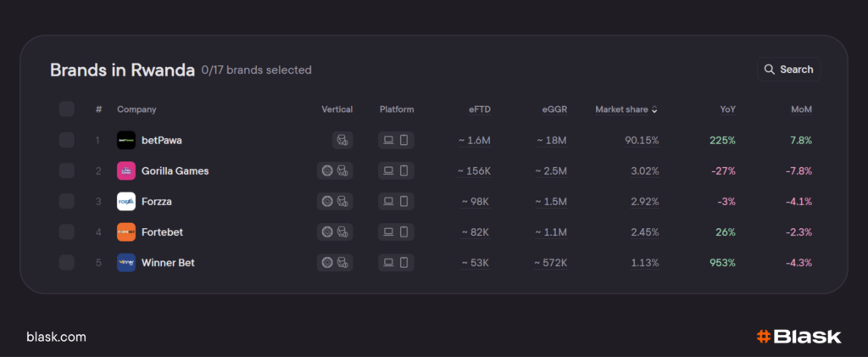The width and height of the screenshot is (868, 357).
Task: Click Winner Bet's vertical icons
Action: click(x=335, y=262)
